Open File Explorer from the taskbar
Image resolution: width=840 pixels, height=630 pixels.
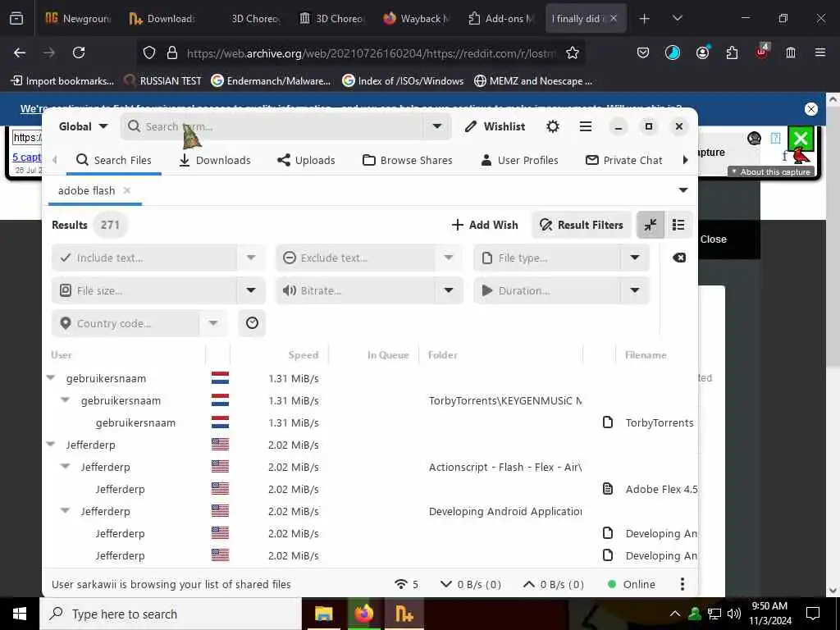point(323,614)
